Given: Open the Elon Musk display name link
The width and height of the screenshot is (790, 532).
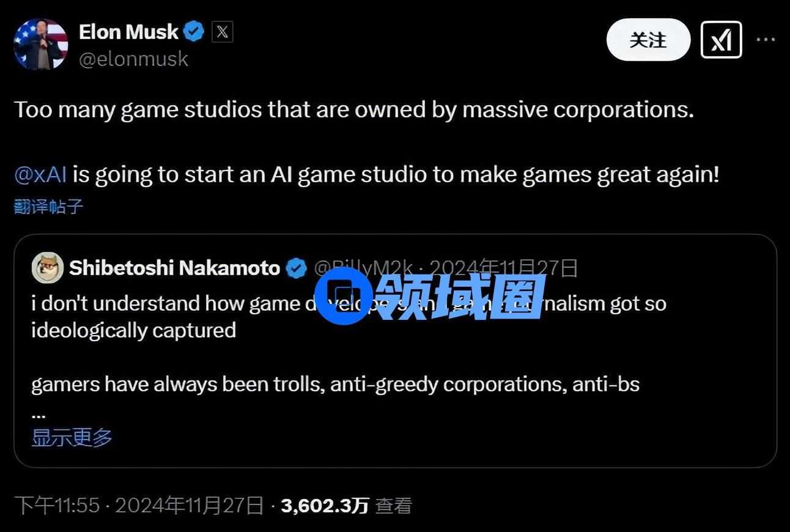Looking at the screenshot, I should coord(128,32).
